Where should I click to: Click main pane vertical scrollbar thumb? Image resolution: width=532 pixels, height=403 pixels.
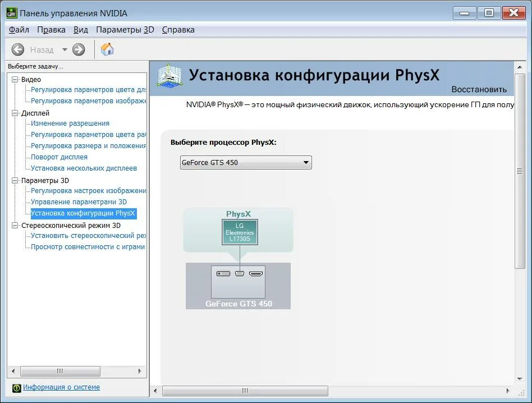(520, 171)
